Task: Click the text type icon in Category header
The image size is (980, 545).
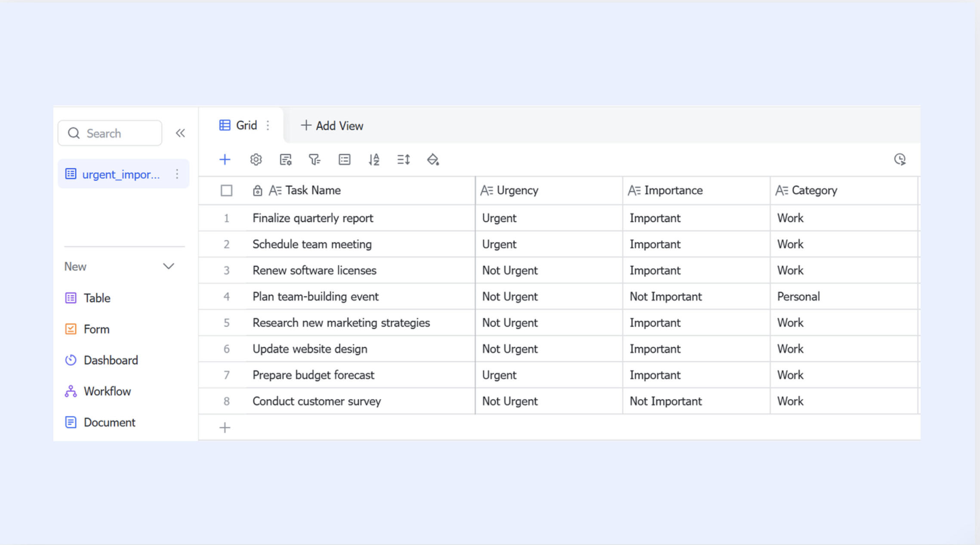Action: [782, 190]
